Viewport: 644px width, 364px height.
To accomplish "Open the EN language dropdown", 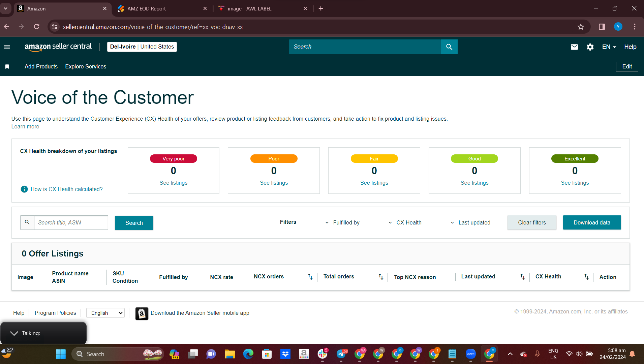I will (x=609, y=47).
